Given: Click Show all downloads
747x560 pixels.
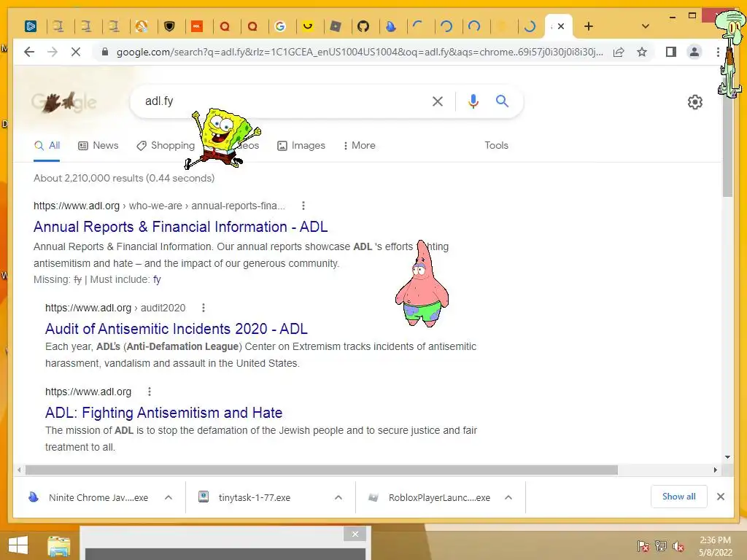Looking at the screenshot, I should click(x=678, y=497).
